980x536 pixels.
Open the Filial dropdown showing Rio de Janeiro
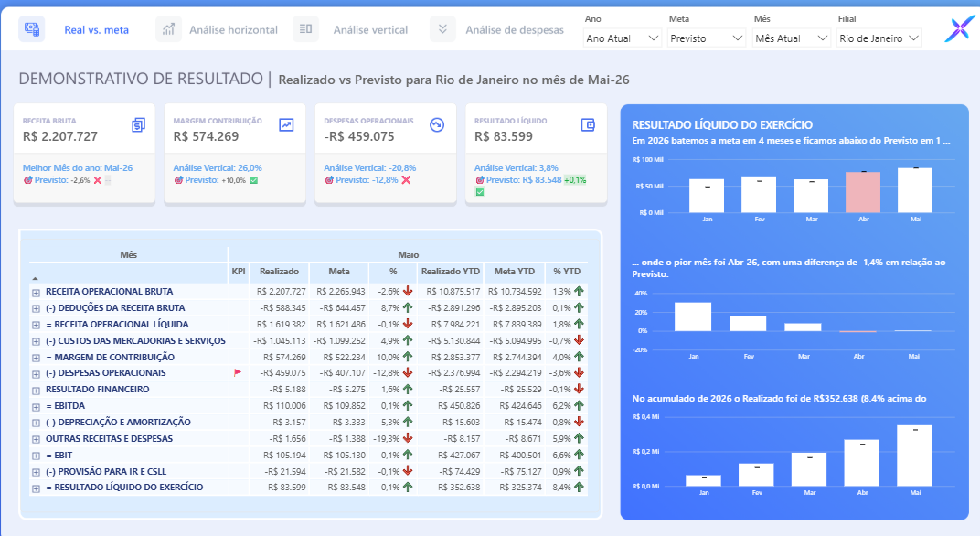pos(879,38)
